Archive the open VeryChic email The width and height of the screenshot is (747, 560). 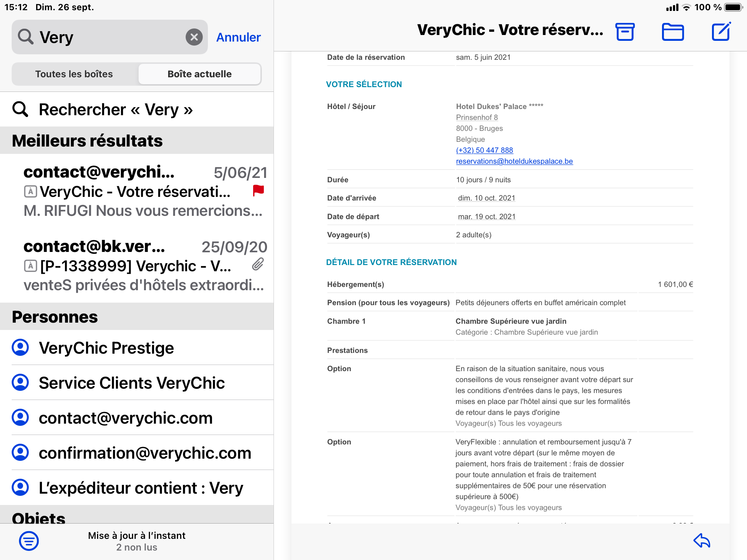(x=625, y=32)
